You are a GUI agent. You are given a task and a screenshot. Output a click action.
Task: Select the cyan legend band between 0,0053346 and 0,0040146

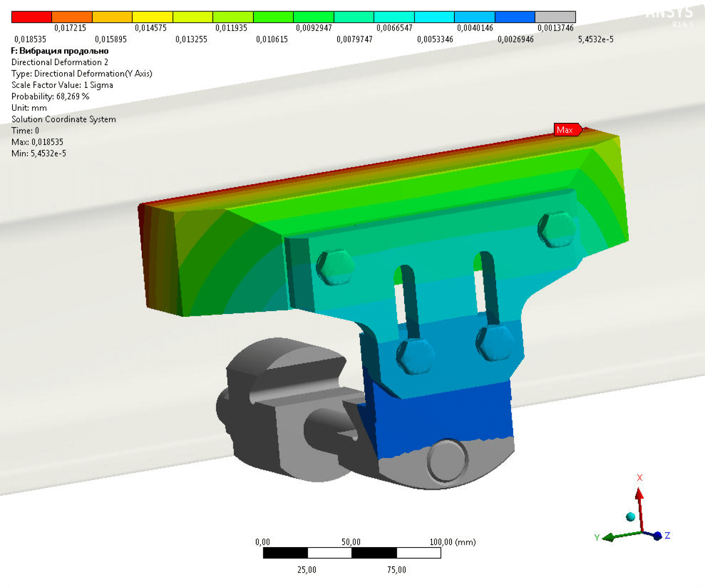(x=434, y=17)
